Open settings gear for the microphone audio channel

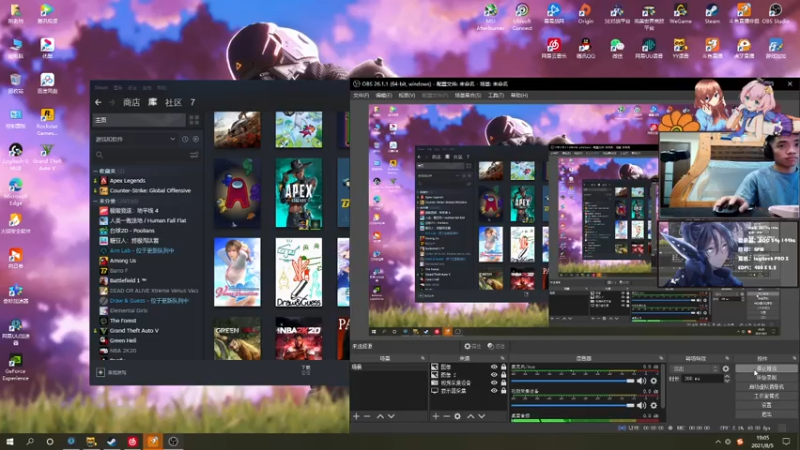(654, 381)
